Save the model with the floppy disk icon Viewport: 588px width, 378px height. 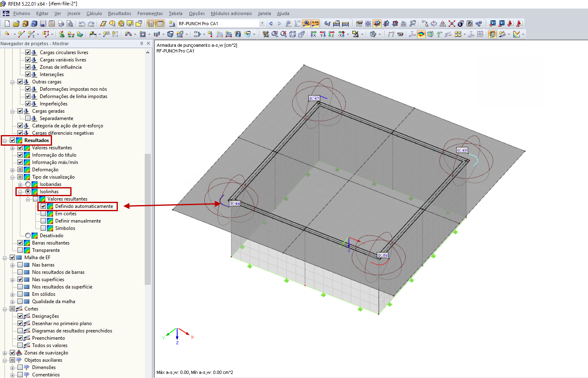tap(43, 24)
